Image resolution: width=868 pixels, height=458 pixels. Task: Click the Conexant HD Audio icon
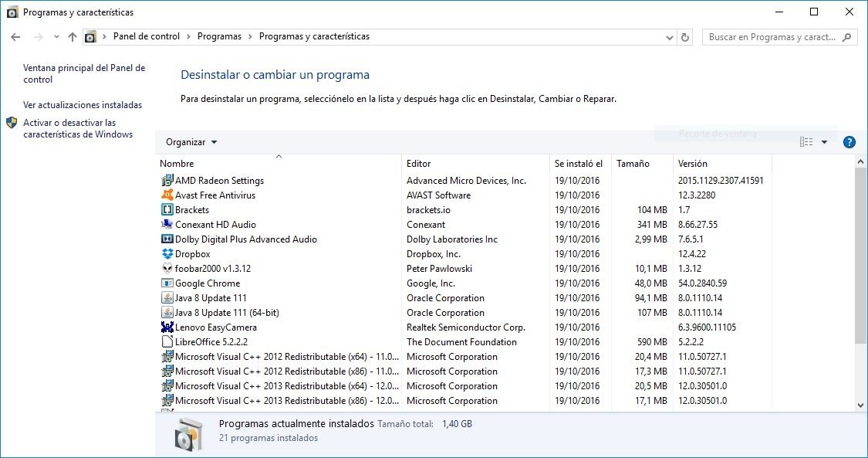tap(167, 224)
